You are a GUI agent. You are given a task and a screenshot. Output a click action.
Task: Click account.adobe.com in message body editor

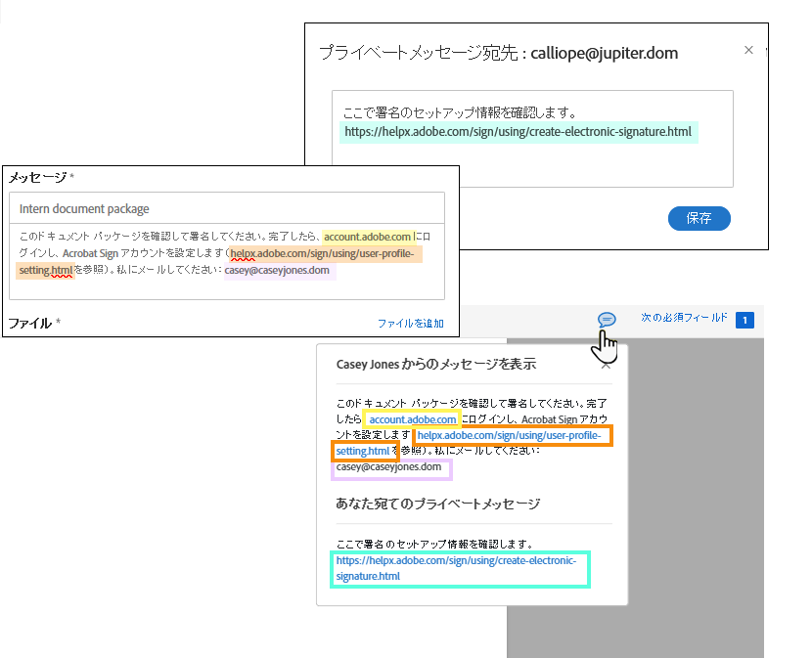click(x=367, y=237)
